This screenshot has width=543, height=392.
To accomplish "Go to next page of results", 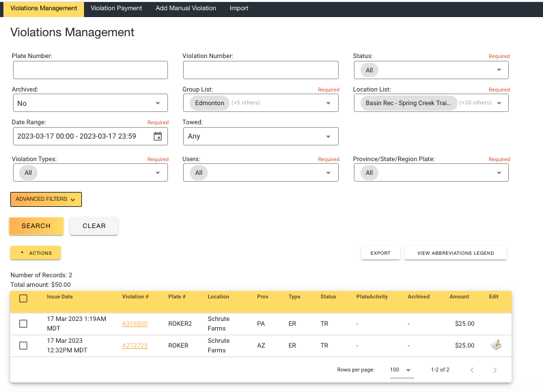I will [495, 370].
